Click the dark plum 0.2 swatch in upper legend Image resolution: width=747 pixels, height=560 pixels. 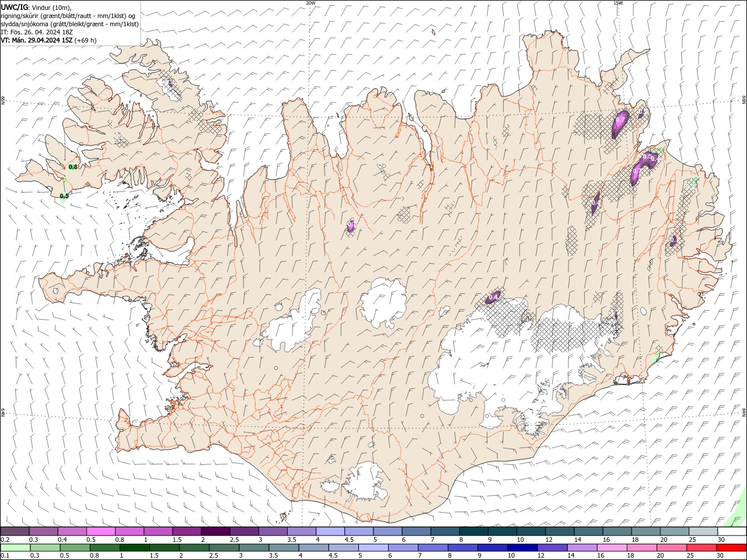[x=15, y=531]
